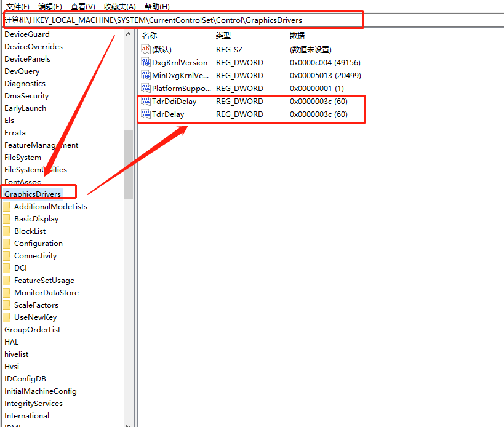Click the ScaleFactors folder icon
The width and height of the screenshot is (504, 427).
7,305
